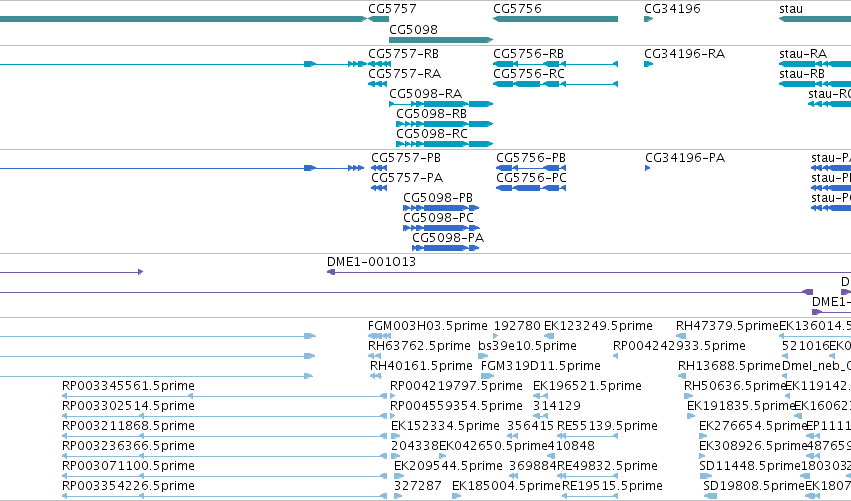The image size is (851, 501).
Task: Click the 410848 EST label
Action: click(571, 447)
